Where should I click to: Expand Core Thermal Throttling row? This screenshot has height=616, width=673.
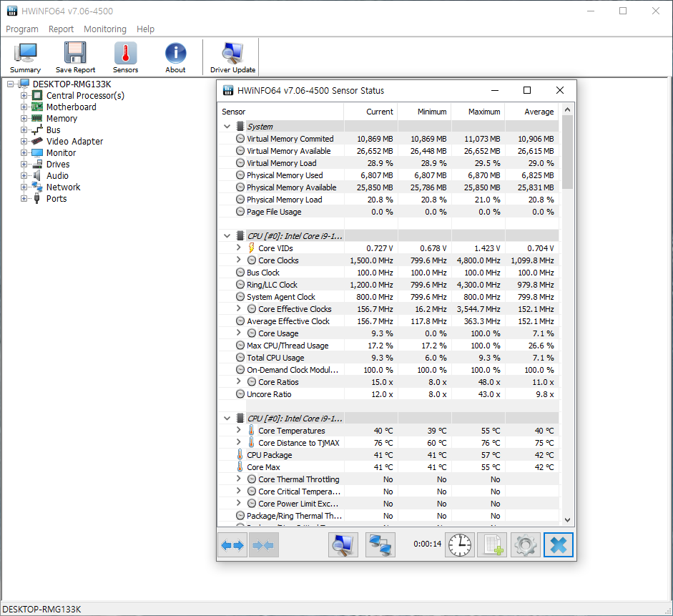click(239, 479)
